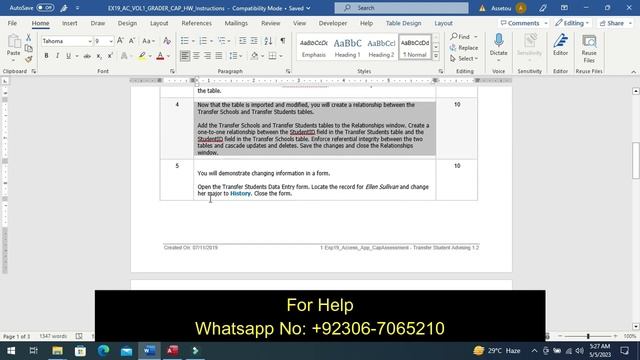This screenshot has width=640, height=360.
Task: Toggle Italic formatting
Action: (x=57, y=56)
